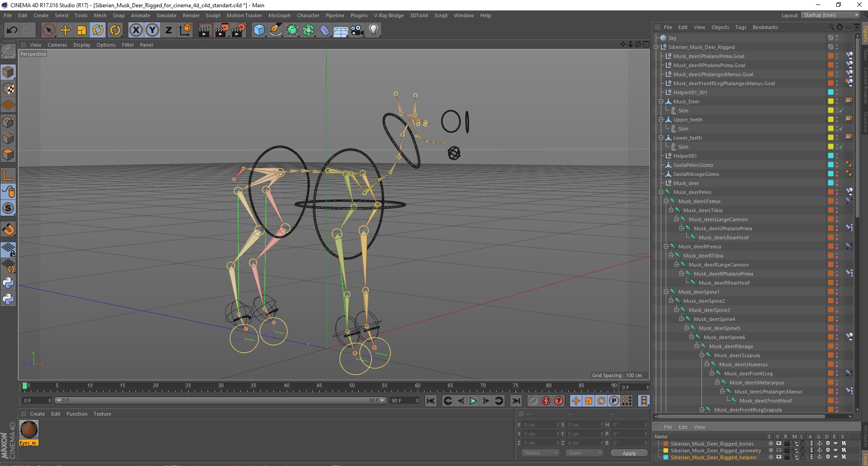868x466 pixels.
Task: Collapse the Musk_deerSpine1 joint
Action: pos(666,292)
